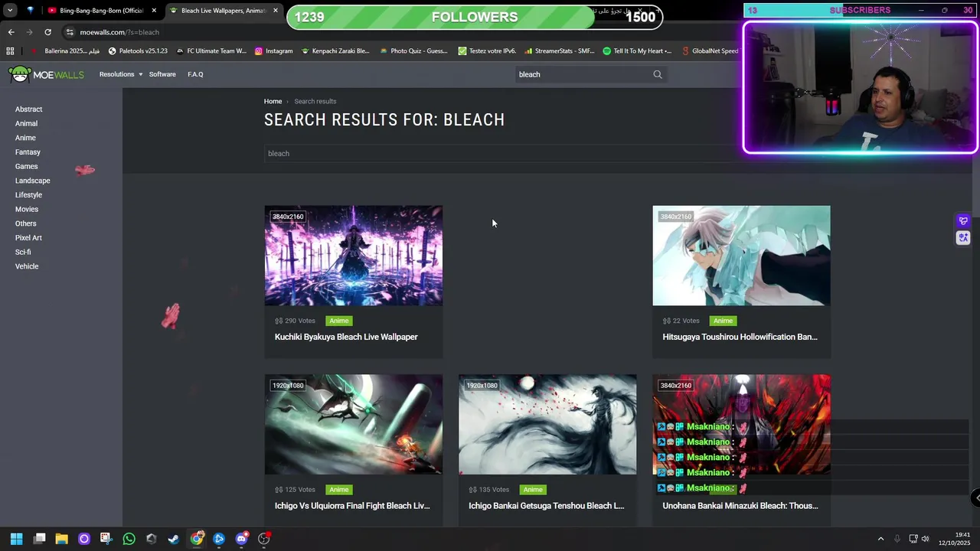Image resolution: width=980 pixels, height=551 pixels.
Task: Open the Paletools v25.1.23 bookmark
Action: (x=138, y=51)
